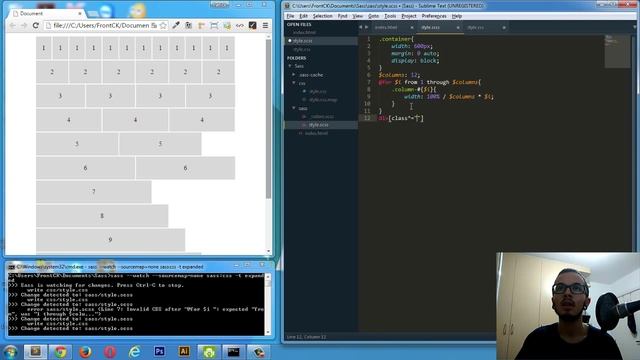
Task: Click the Chrome page vertical scrollbar
Action: [268, 118]
